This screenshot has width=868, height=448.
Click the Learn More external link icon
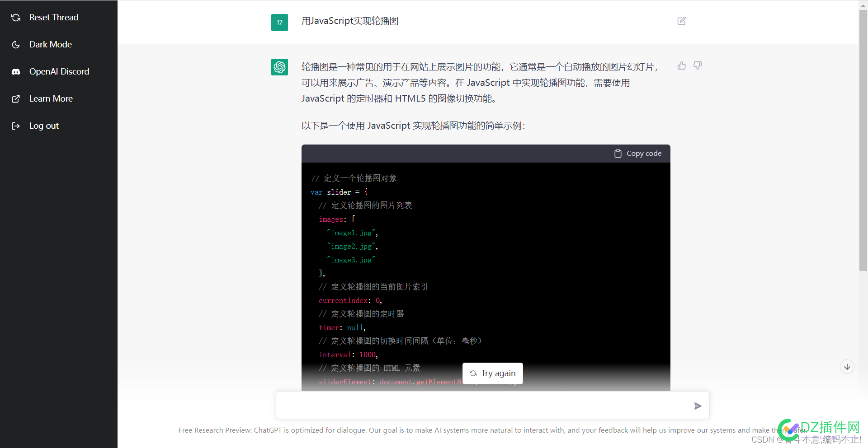16,99
